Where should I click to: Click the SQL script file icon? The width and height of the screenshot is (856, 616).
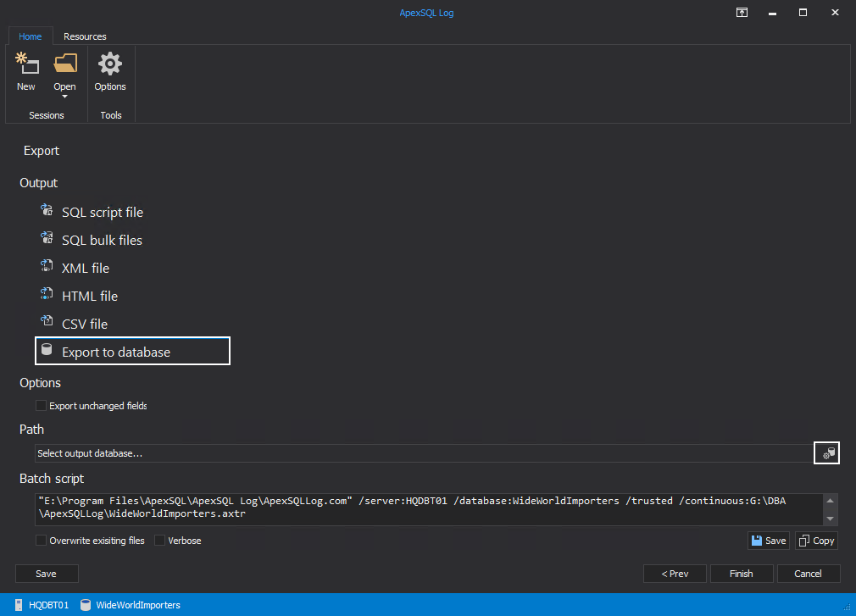[x=47, y=211]
